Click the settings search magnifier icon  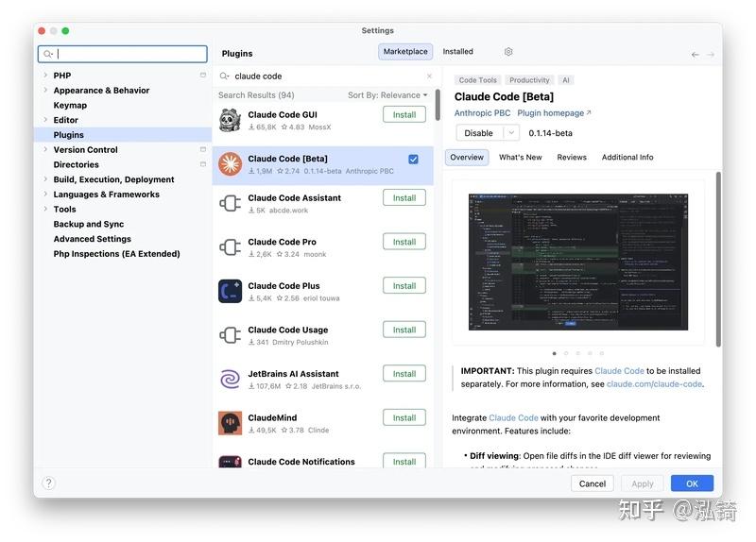(48, 54)
